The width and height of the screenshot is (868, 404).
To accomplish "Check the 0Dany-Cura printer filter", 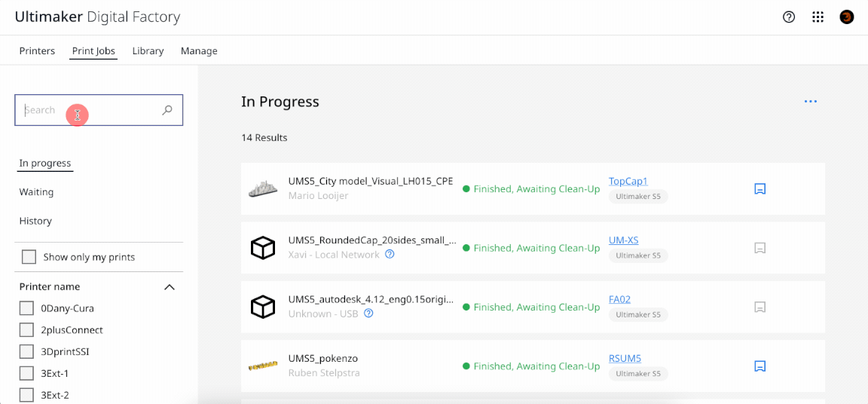I will [x=26, y=308].
